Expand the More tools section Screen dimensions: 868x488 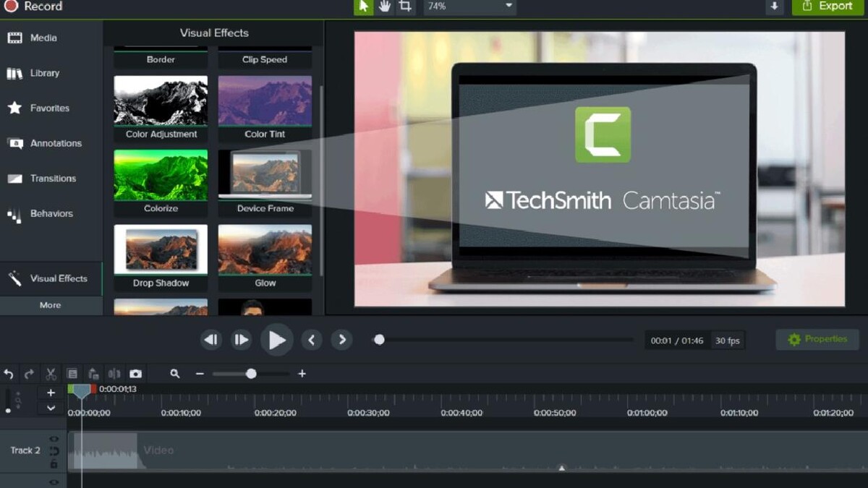tap(51, 305)
